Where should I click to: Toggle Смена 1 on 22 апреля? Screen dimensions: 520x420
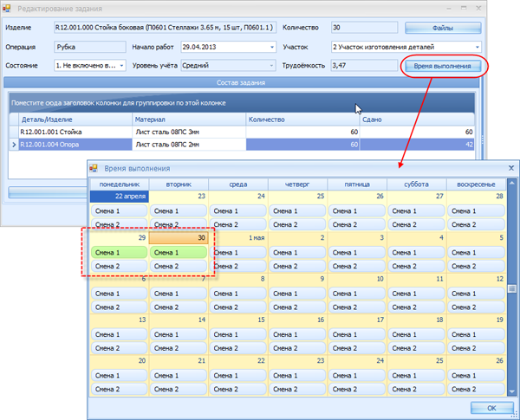tap(119, 210)
